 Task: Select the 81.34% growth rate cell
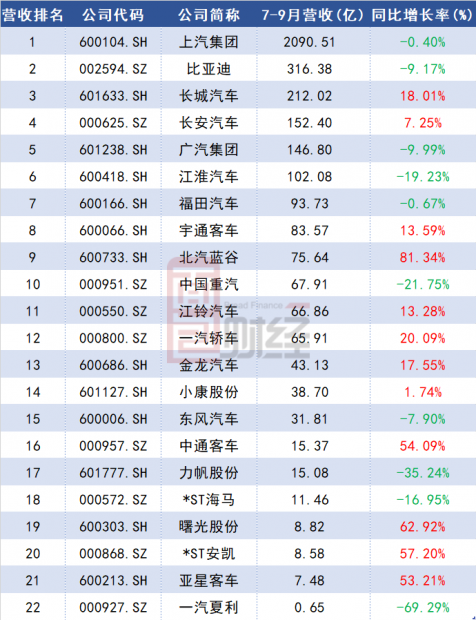point(422,257)
